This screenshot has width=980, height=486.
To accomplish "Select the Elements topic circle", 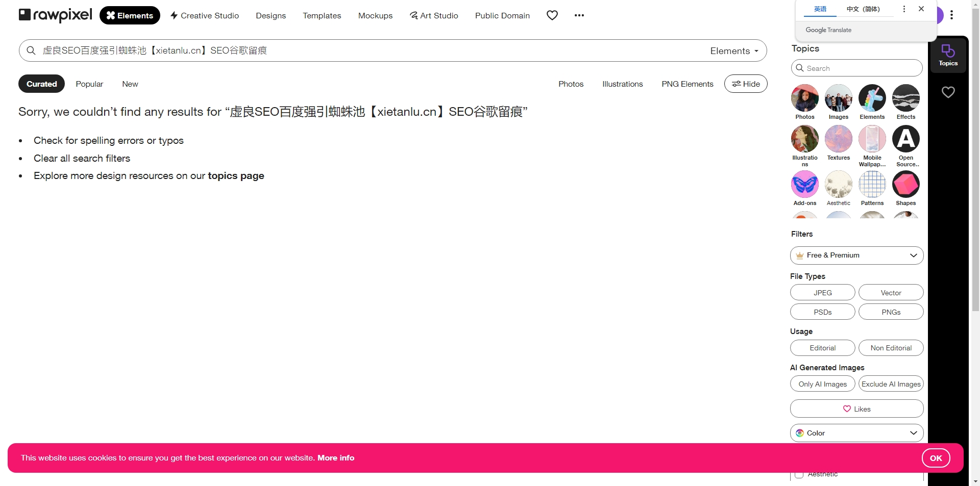I will (x=872, y=98).
